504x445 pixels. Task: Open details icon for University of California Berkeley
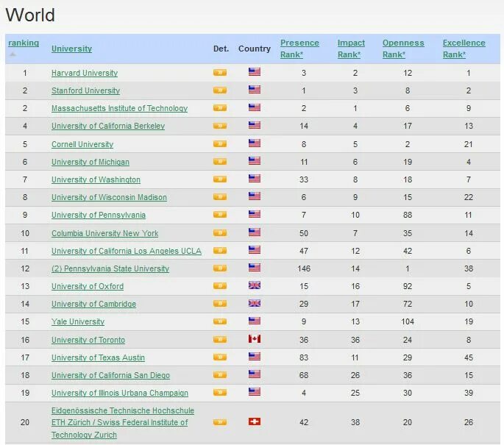tap(220, 125)
